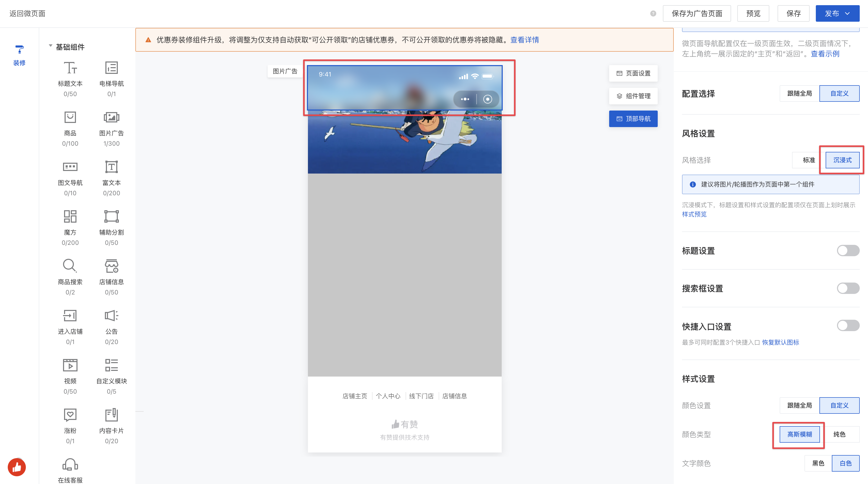Open the 查看详情 link in banner
The width and height of the screenshot is (868, 484).
pos(524,40)
